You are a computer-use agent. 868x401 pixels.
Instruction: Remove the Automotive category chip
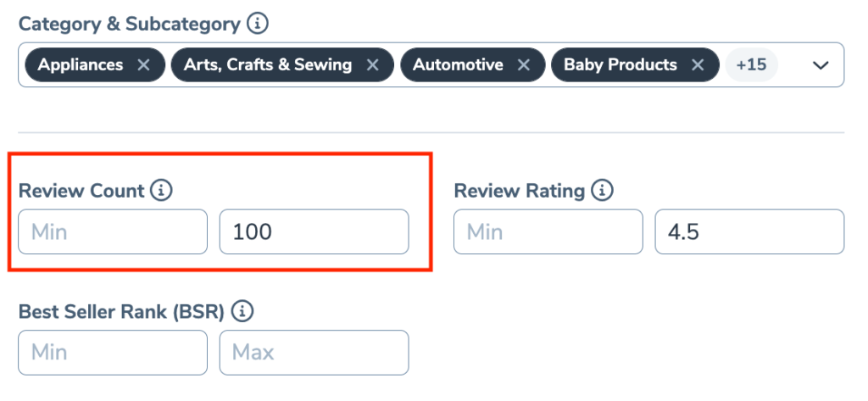(524, 65)
